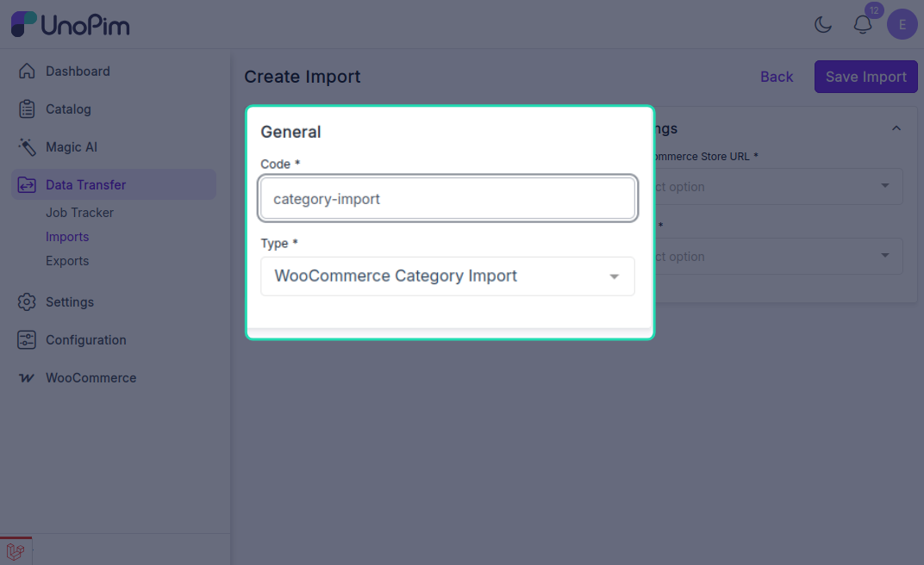Open the Exports submenu link

67,261
